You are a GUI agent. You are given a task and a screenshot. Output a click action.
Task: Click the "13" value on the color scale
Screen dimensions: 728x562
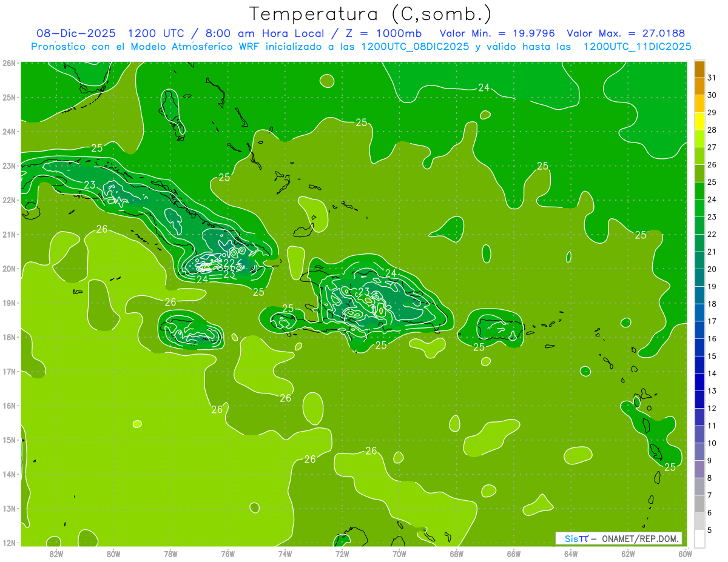[x=712, y=391]
